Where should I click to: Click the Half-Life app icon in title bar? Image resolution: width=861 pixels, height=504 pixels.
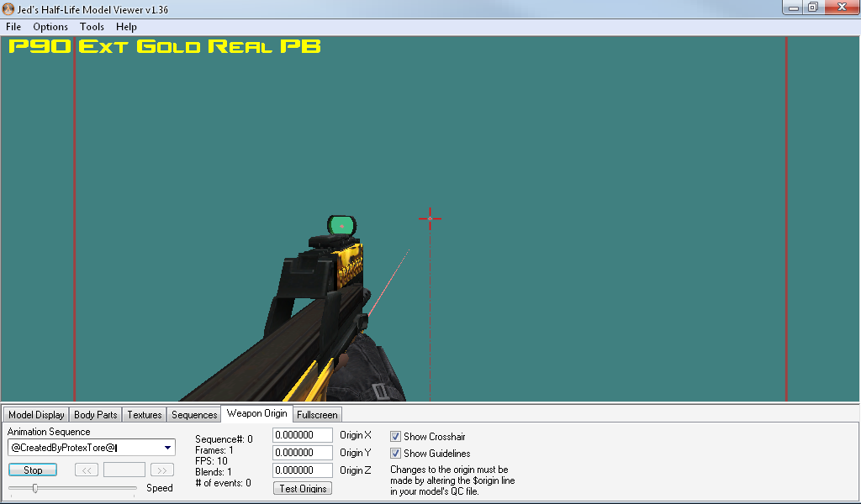click(8, 8)
